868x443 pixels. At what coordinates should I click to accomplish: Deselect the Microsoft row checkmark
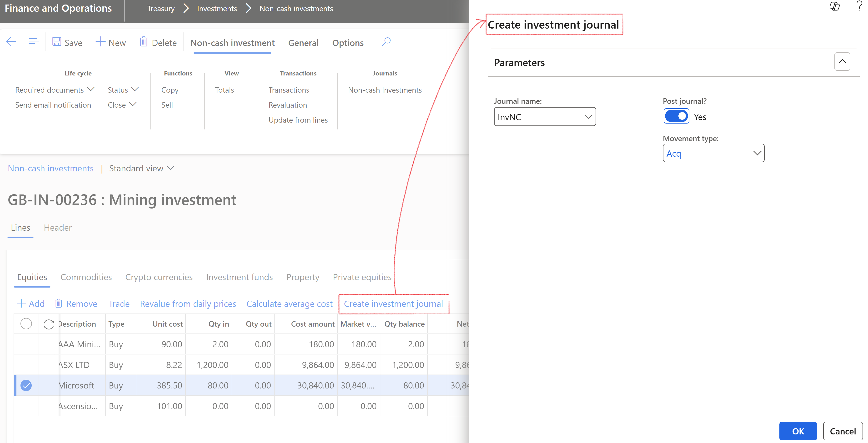(x=26, y=385)
